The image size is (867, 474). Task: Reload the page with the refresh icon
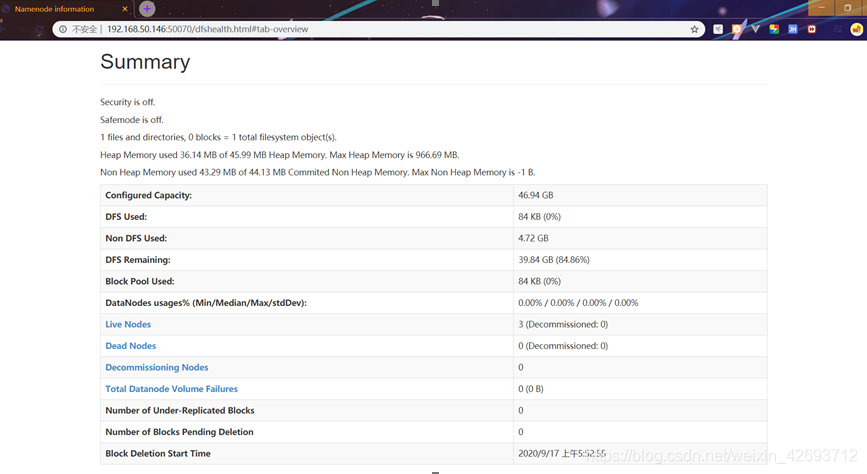39,29
